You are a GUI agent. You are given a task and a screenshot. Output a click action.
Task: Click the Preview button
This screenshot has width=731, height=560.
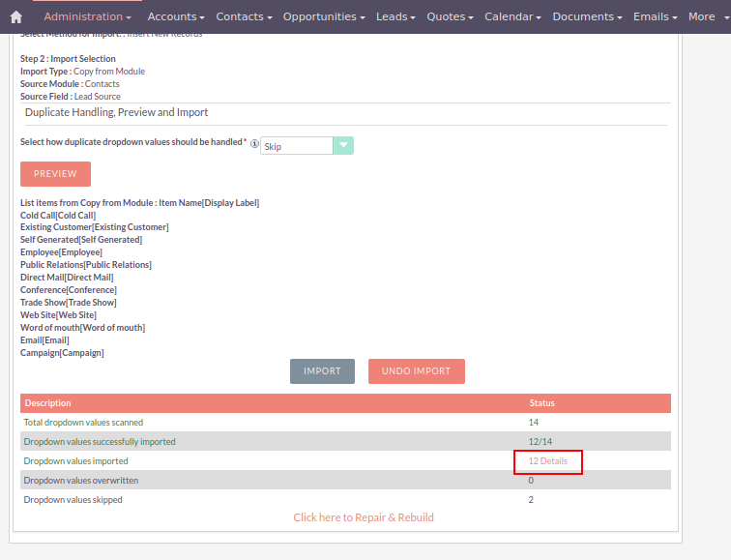[55, 174]
